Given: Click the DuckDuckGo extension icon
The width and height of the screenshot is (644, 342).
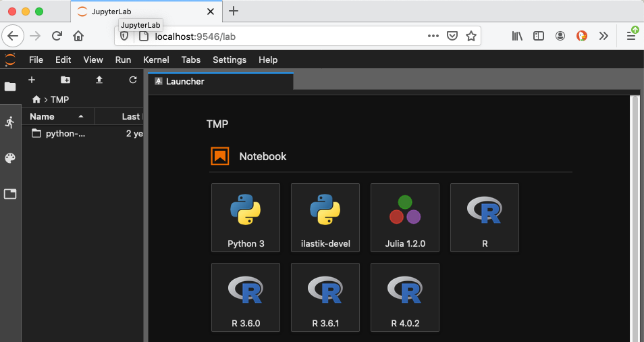Looking at the screenshot, I should [x=582, y=36].
